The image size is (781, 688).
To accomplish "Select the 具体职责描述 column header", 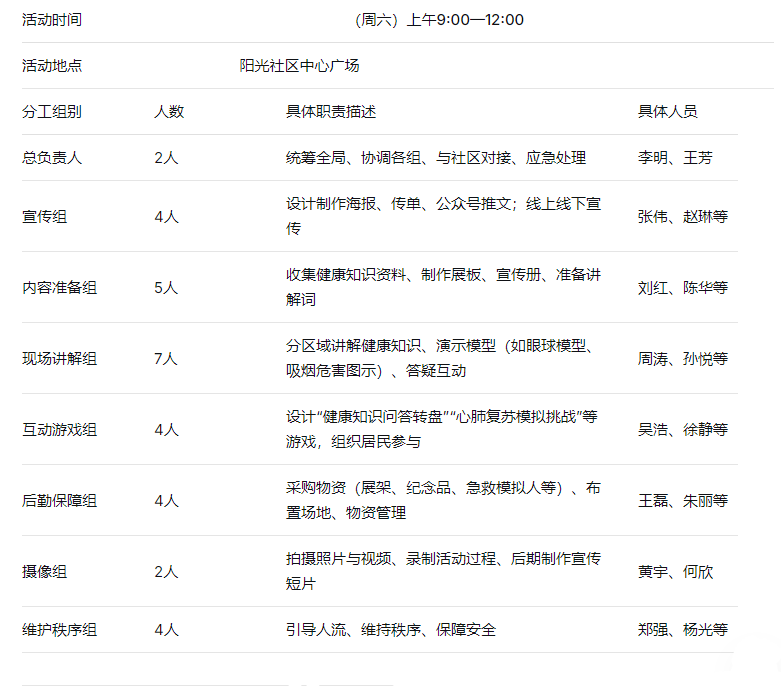I will pos(331,112).
